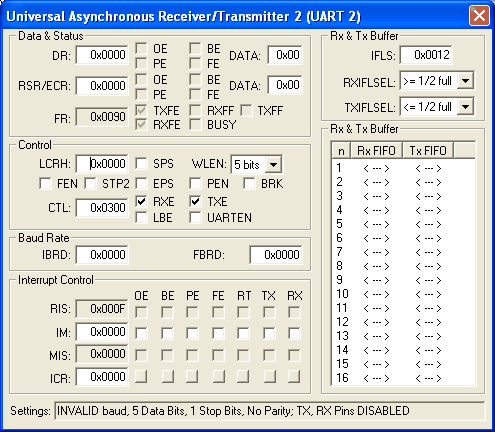495x432 pixels.
Task: Toggle the PE checkbox in the DR row
Action: (141, 63)
